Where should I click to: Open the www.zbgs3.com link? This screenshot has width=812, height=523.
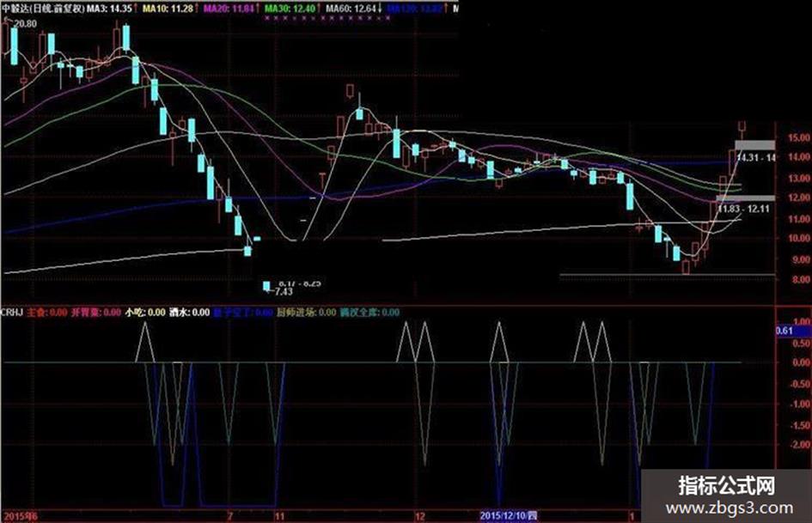pyautogui.click(x=728, y=508)
